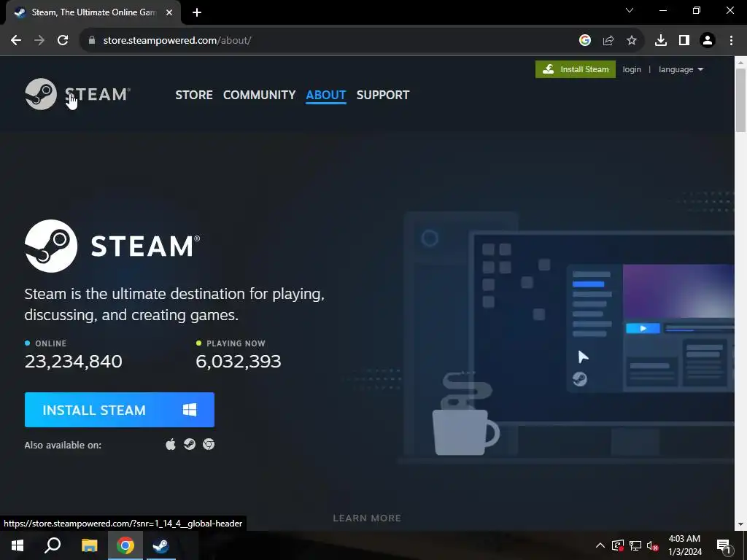The image size is (747, 560).
Task: Open the Chrome profile icon
Action: [x=708, y=40]
